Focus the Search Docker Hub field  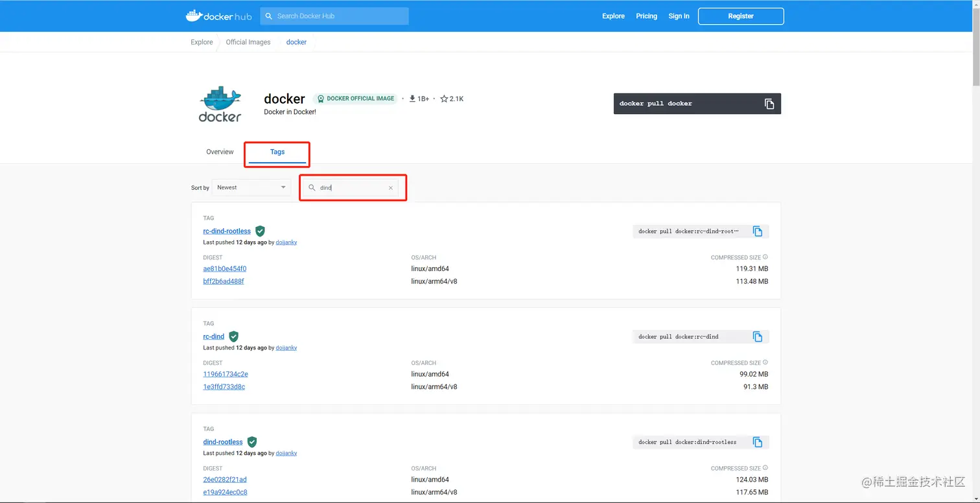(334, 16)
